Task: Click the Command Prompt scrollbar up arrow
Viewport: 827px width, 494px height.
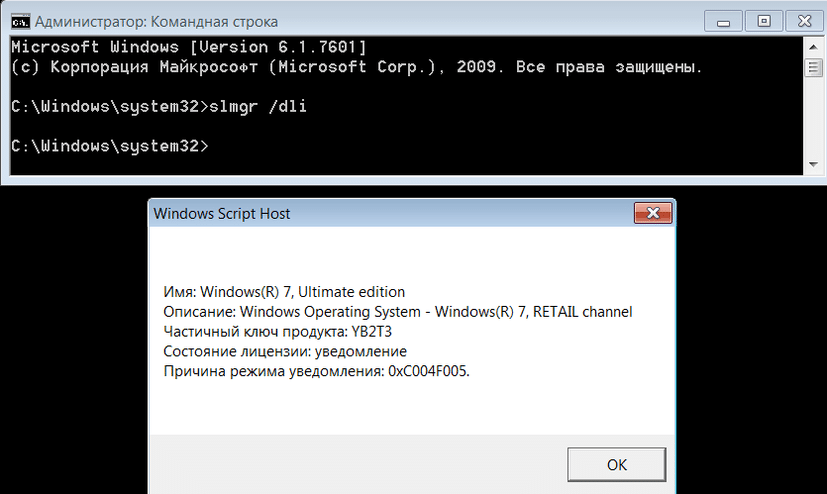Action: point(813,46)
